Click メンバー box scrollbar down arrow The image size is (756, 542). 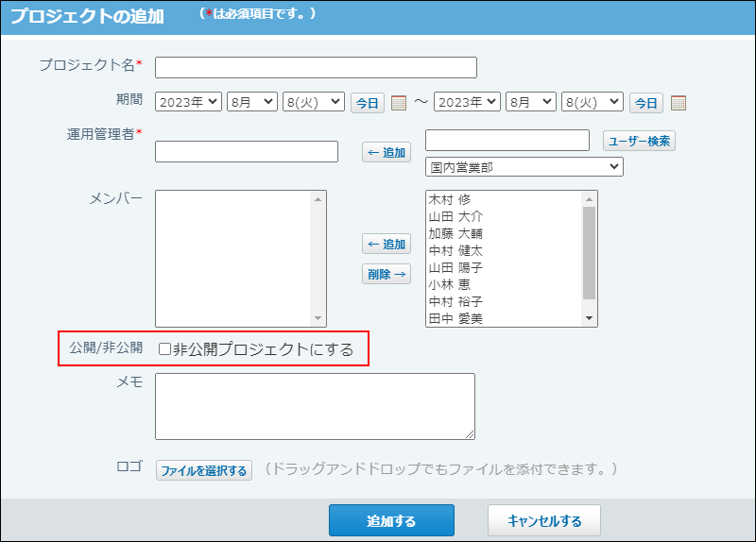pyautogui.click(x=318, y=318)
